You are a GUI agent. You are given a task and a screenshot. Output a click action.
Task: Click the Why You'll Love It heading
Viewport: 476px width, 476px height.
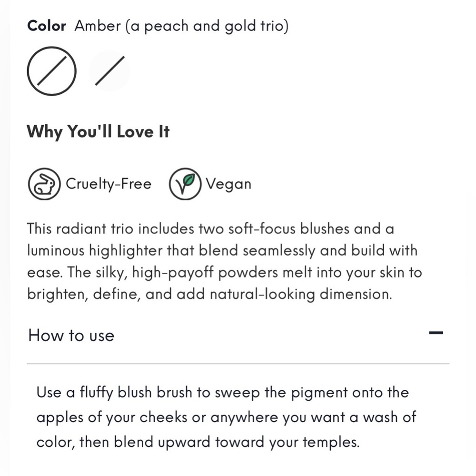[98, 132]
